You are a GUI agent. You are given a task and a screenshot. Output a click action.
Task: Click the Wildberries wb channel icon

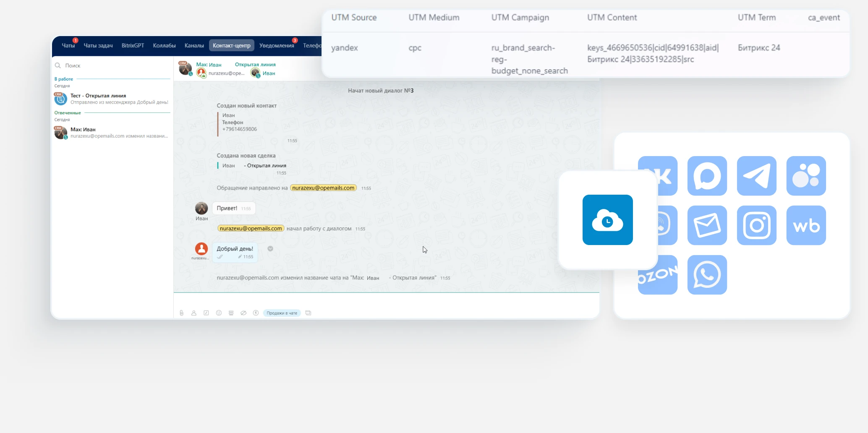tap(806, 225)
